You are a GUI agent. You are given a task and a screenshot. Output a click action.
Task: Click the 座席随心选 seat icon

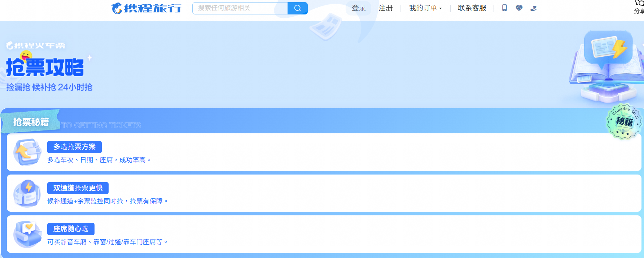coord(27,234)
